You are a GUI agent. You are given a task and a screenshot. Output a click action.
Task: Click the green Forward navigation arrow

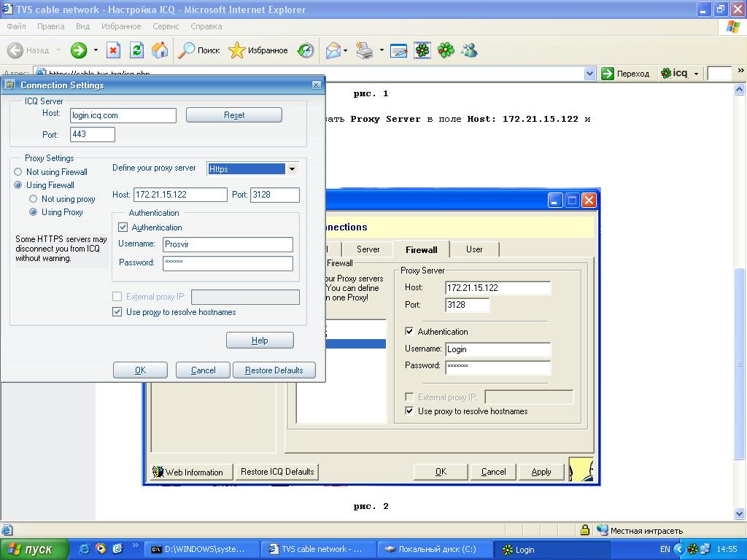(x=78, y=50)
